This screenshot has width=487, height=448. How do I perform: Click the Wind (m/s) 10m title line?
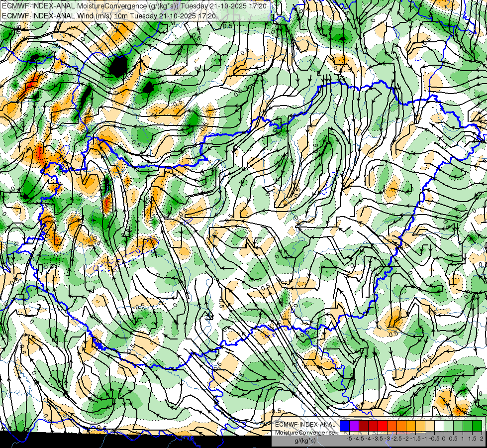tap(109, 15)
